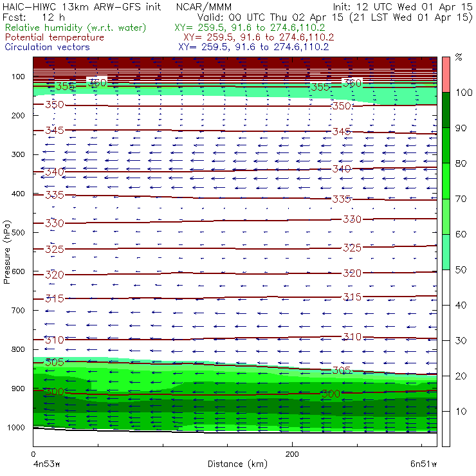476x476 pixels.
Task: Click the colorbar '60' tick label
Action: click(461, 234)
